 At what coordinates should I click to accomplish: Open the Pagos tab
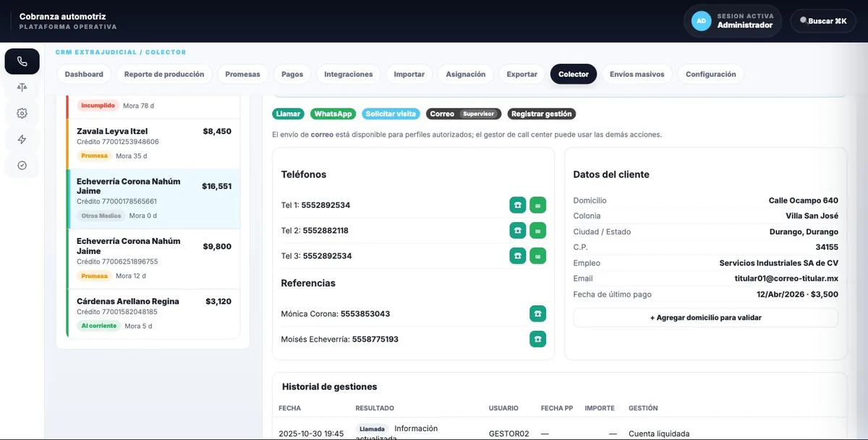click(x=292, y=74)
